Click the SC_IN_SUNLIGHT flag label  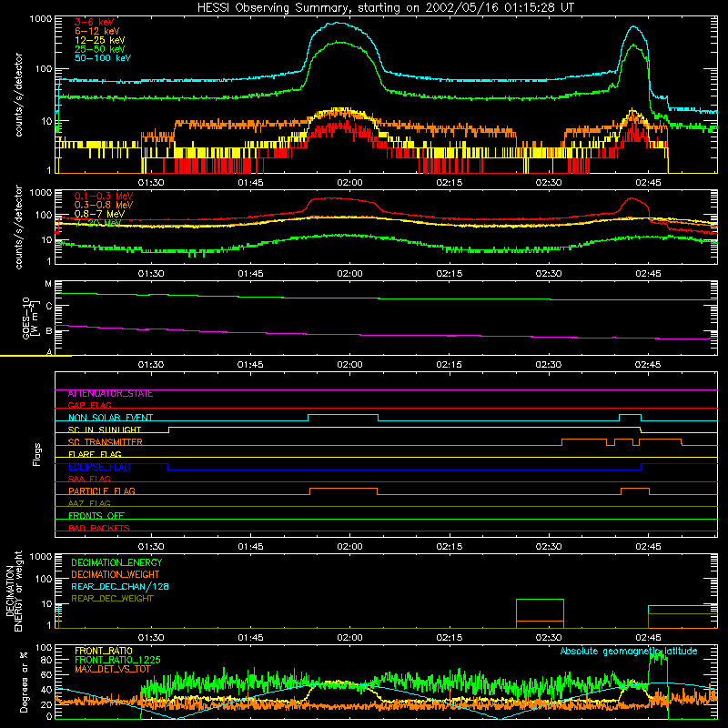click(x=105, y=430)
